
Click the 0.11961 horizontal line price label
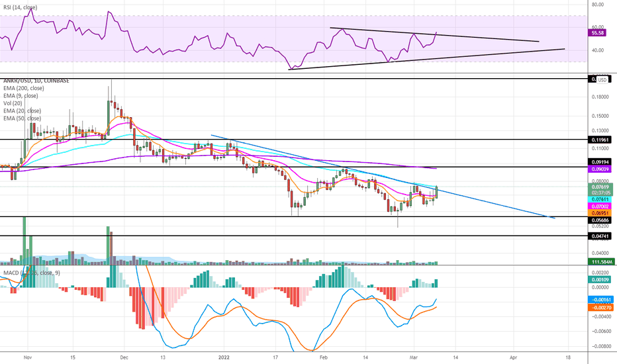600,140
